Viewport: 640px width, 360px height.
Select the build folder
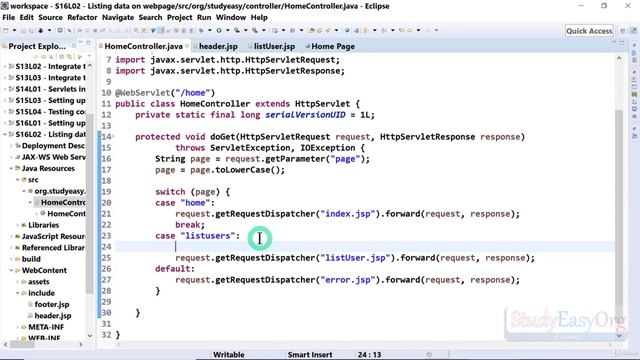[31, 259]
